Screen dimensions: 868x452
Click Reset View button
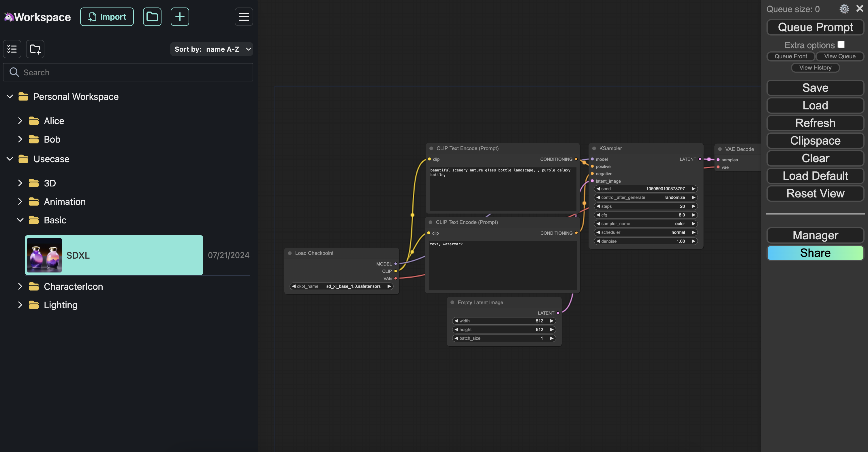tap(815, 193)
